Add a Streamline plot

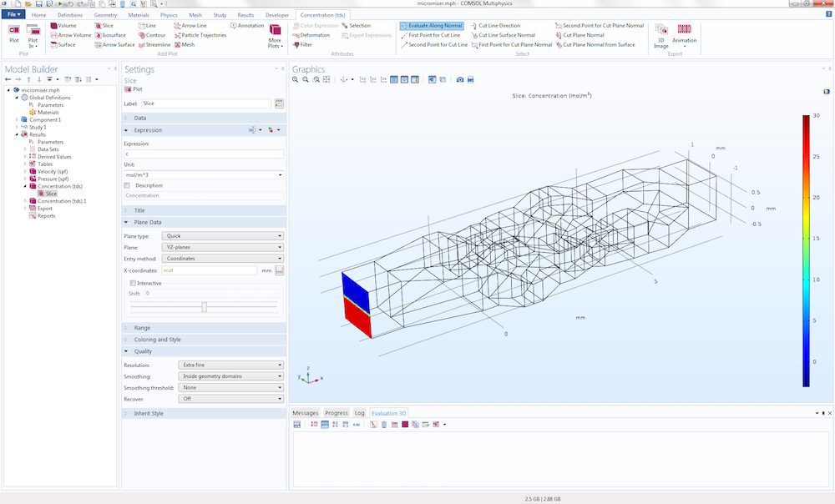click(x=154, y=45)
